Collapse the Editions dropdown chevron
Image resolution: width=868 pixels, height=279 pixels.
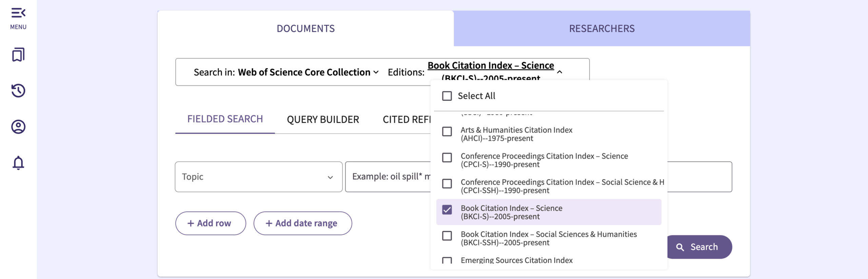click(559, 72)
